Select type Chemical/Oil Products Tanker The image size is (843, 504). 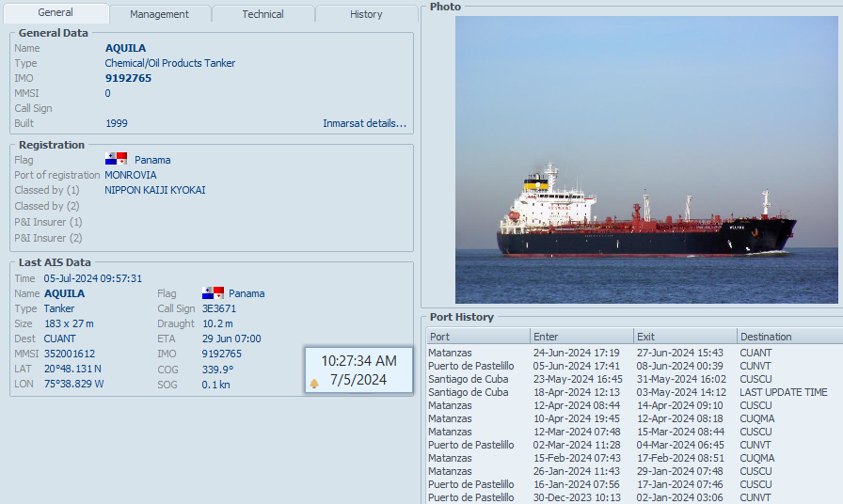[170, 63]
